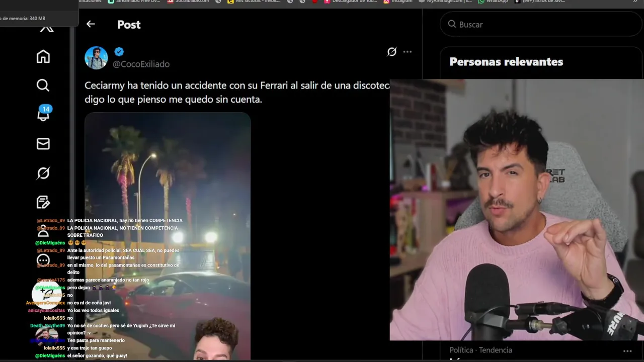Go back using the arrow beside Post
The image size is (644, 362).
pos(91,24)
